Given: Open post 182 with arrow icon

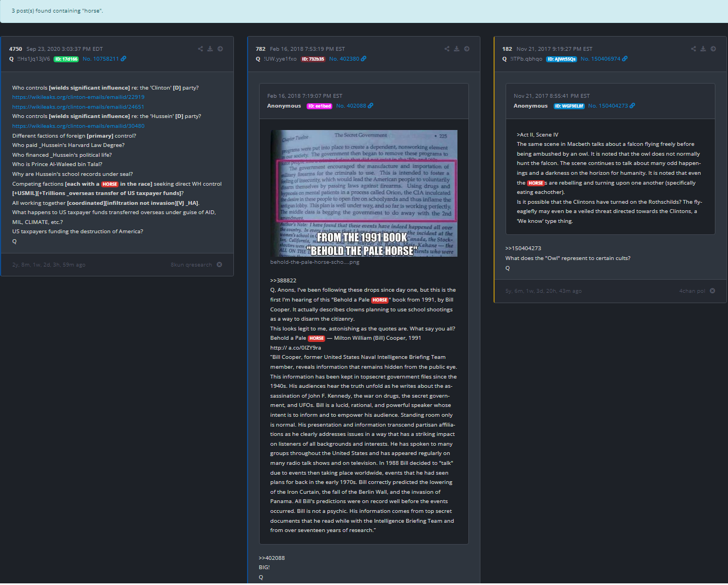Looking at the screenshot, I should click(x=713, y=49).
